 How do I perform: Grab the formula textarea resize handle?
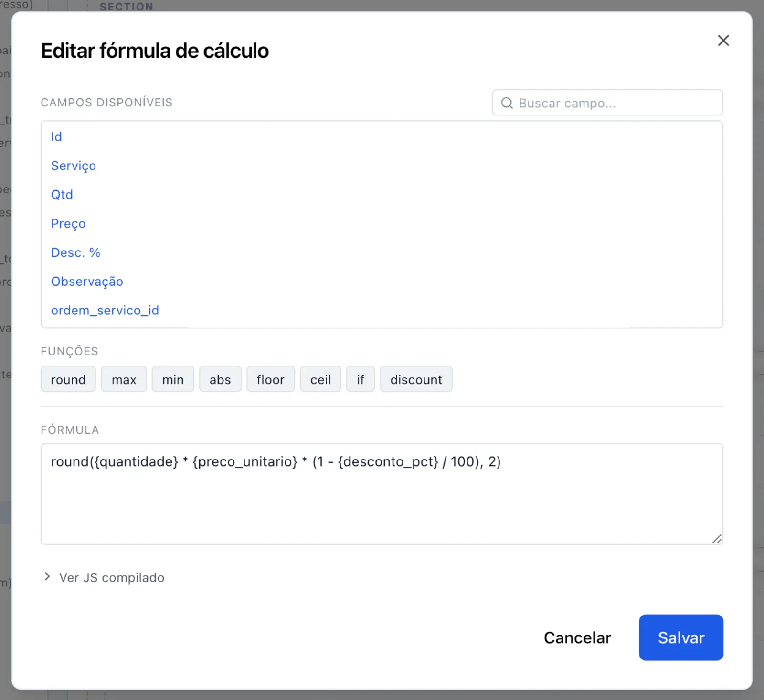[717, 539]
